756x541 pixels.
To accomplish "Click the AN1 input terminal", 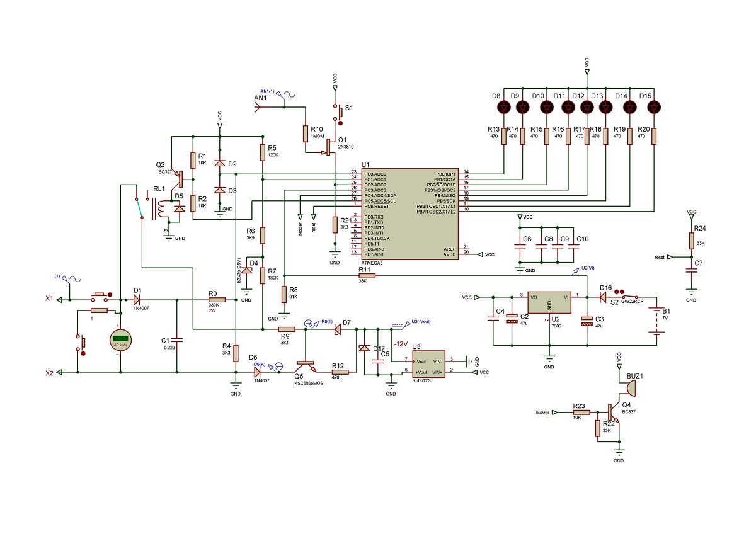I will click(259, 108).
